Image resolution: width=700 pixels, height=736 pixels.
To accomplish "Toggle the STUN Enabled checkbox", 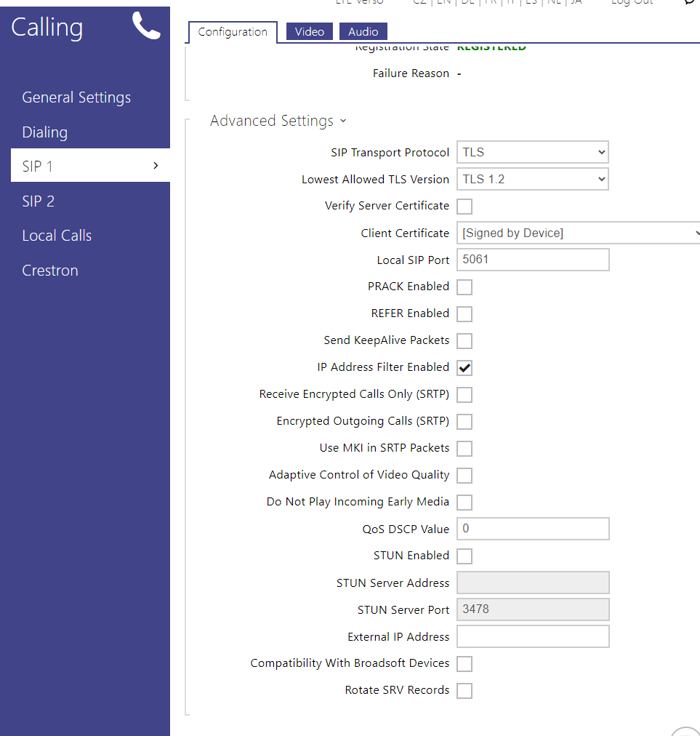I will point(464,556).
